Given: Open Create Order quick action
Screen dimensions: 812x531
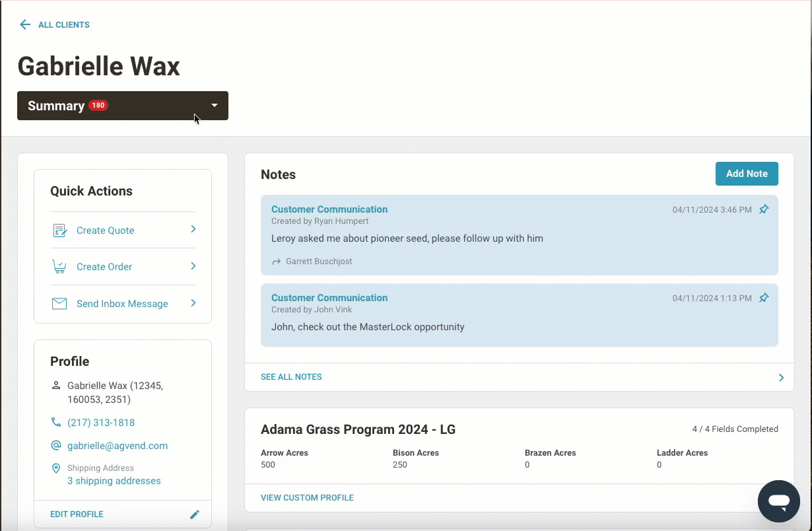Looking at the screenshot, I should click(104, 267).
